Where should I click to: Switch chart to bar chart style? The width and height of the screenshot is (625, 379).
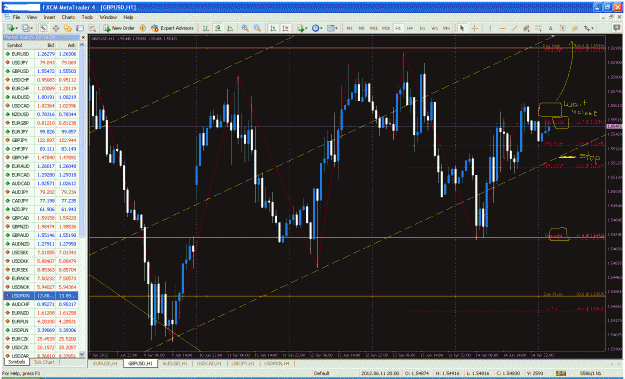[x=206, y=28]
